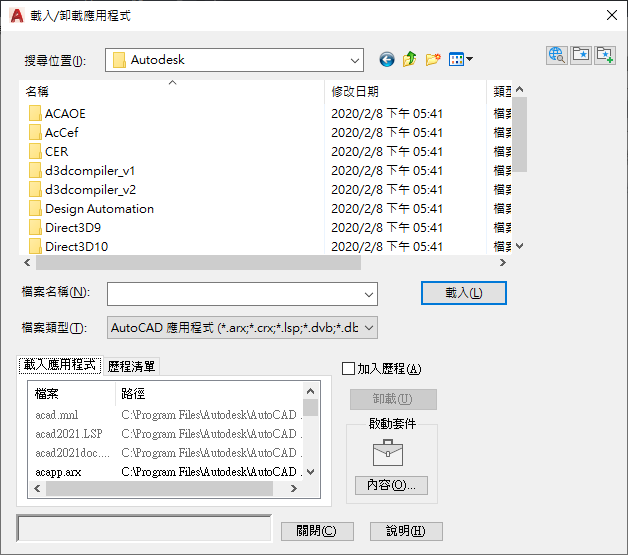Click the 關閉(C) button
This screenshot has height=555, width=628.
pyautogui.click(x=317, y=531)
